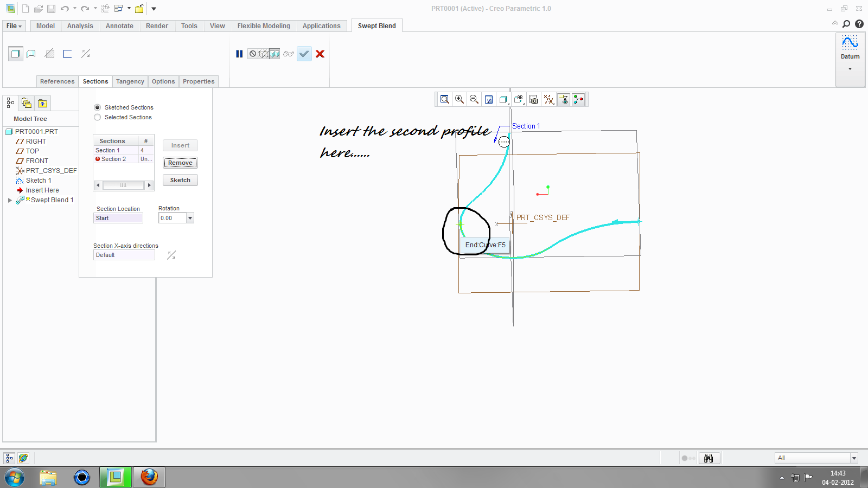Open the Redo history dropdown arrow
This screenshot has width=868, height=488.
coord(95,9)
